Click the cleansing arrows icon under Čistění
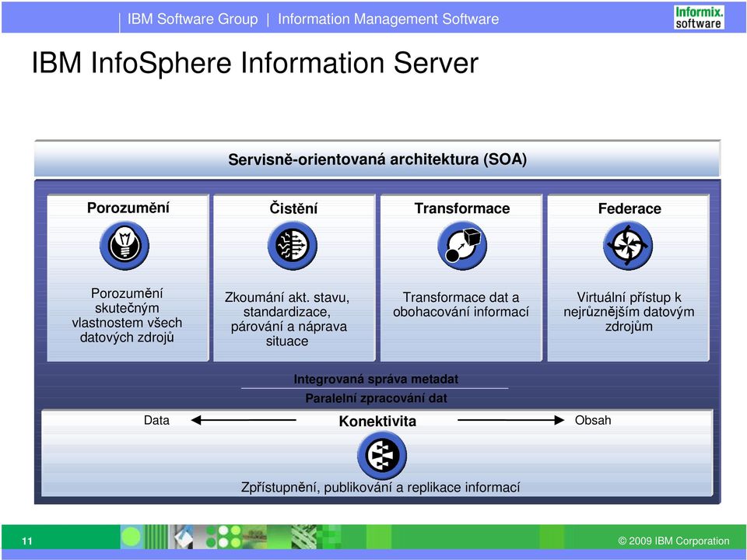This screenshot has width=747, height=560. tap(292, 246)
